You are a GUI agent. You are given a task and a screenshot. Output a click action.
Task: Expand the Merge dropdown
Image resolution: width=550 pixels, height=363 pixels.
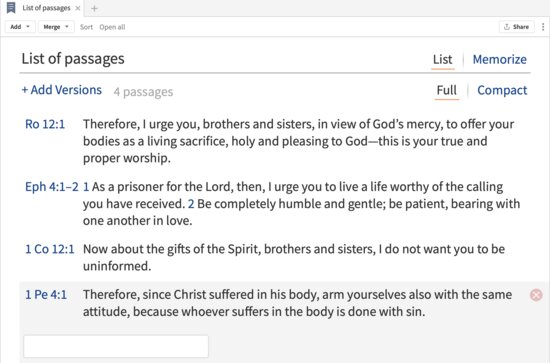[56, 27]
